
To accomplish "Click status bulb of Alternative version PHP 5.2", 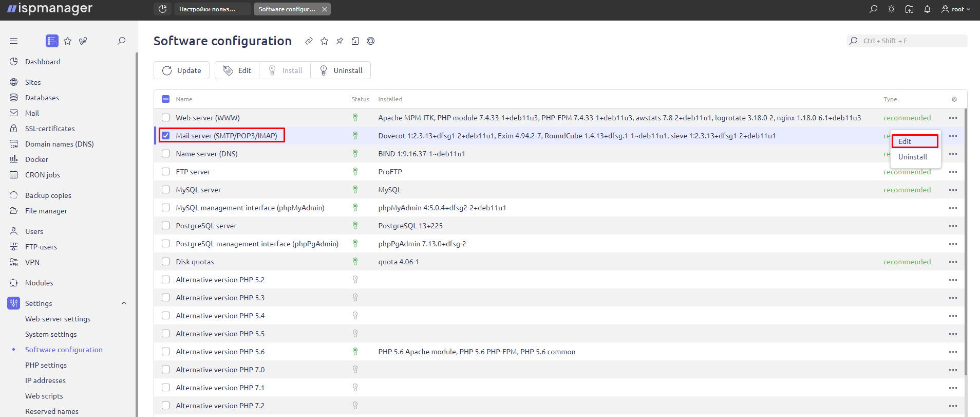I will pyautogui.click(x=355, y=280).
